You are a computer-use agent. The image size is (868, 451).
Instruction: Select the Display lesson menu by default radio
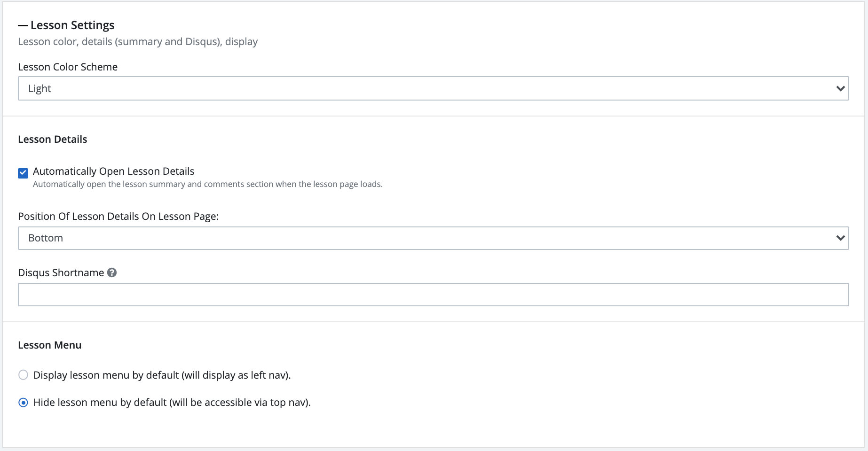tap(23, 375)
